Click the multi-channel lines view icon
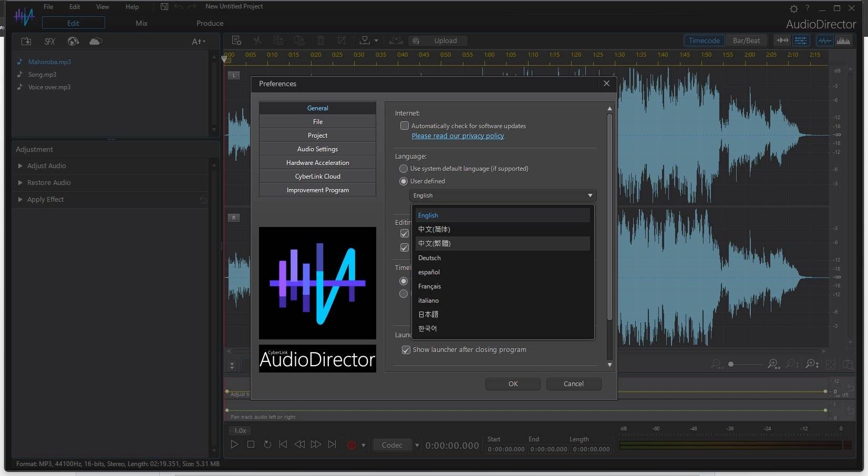The width and height of the screenshot is (868, 476). 801,40
